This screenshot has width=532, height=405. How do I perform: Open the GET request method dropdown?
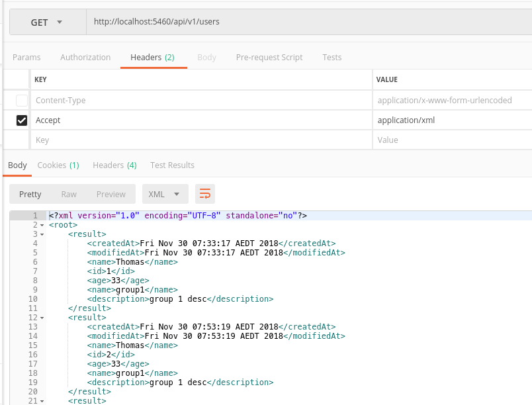tap(46, 21)
